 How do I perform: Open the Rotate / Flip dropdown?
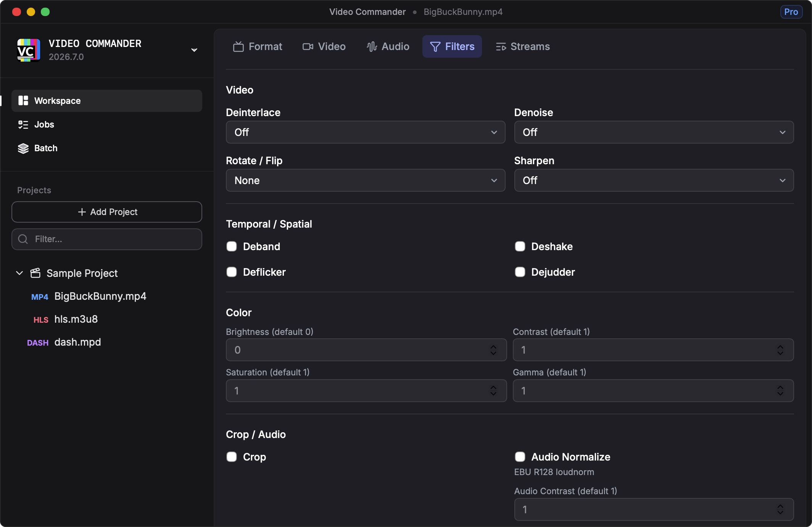click(x=365, y=180)
